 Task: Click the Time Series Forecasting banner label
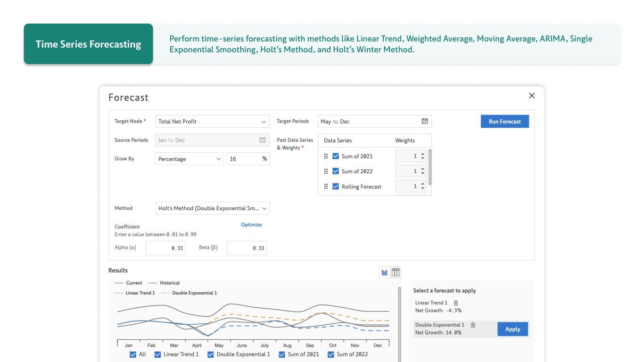pyautogui.click(x=89, y=44)
